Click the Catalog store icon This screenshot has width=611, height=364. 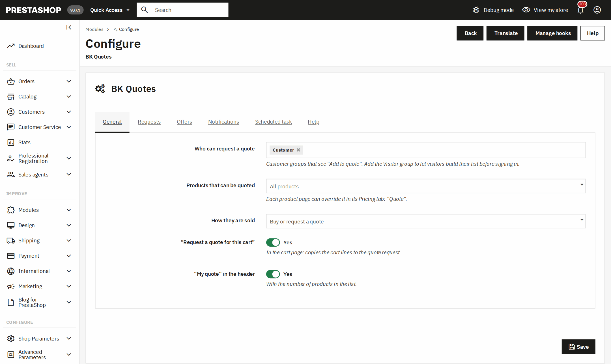tap(11, 97)
